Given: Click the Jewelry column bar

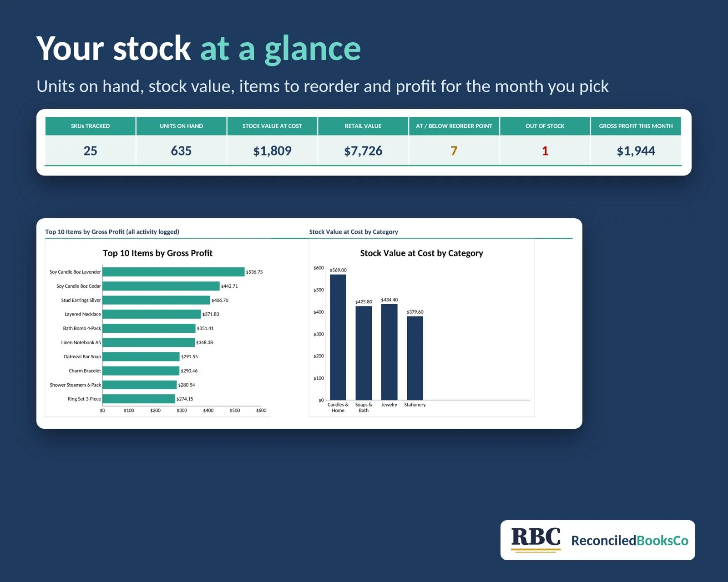Looking at the screenshot, I should click(389, 352).
